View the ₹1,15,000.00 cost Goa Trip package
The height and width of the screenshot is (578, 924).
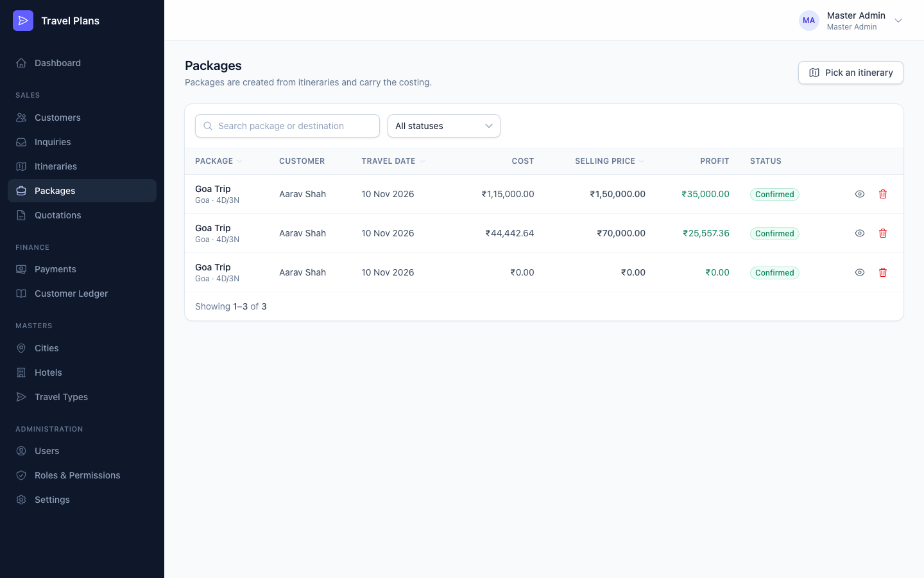click(860, 194)
